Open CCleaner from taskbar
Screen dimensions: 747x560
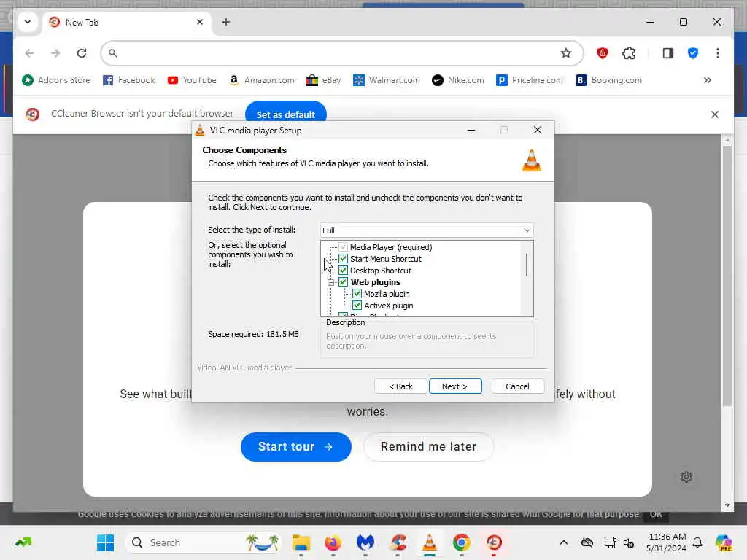pyautogui.click(x=398, y=542)
